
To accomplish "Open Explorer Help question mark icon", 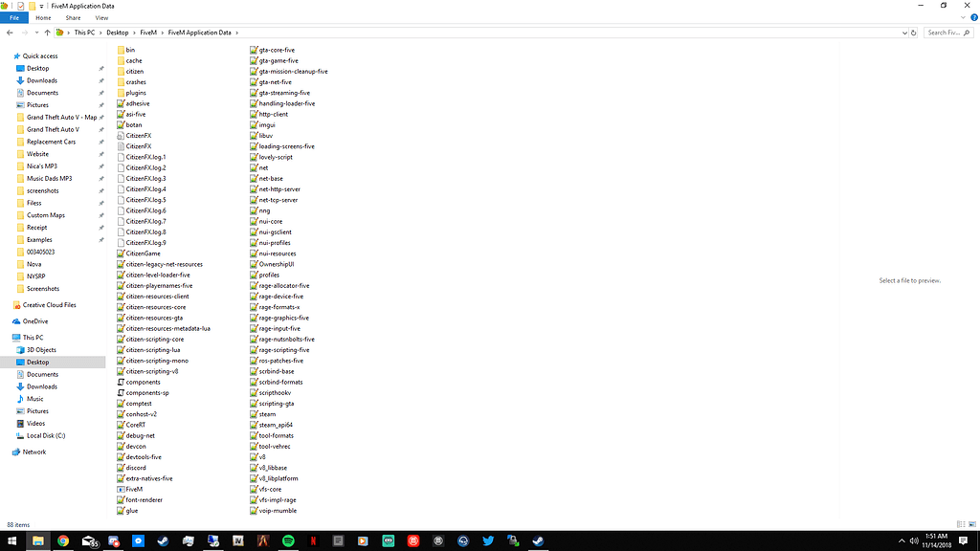I will [973, 17].
